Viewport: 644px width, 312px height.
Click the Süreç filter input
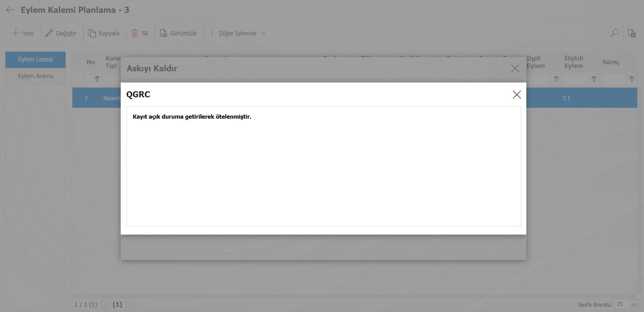[x=614, y=79]
